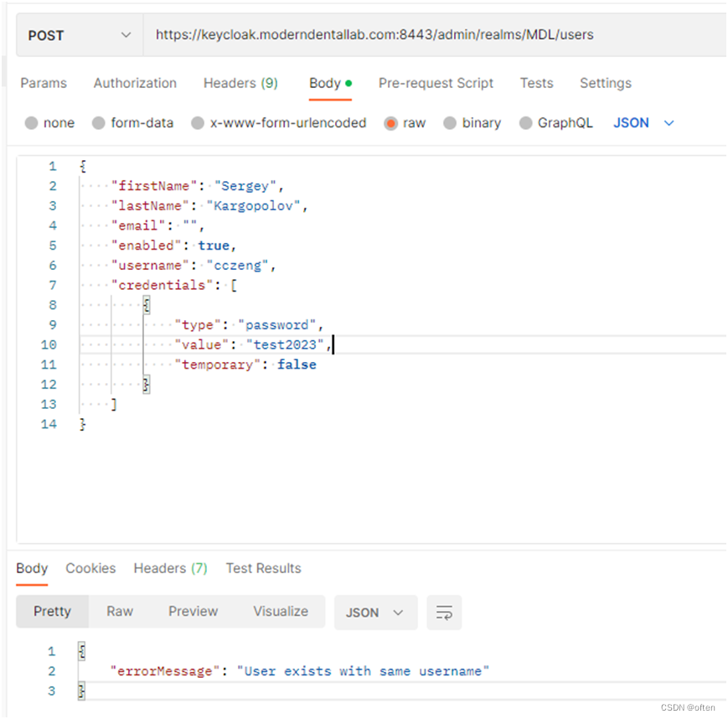
Task: Choose x-www-form-urlencoded body type
Action: click(198, 123)
